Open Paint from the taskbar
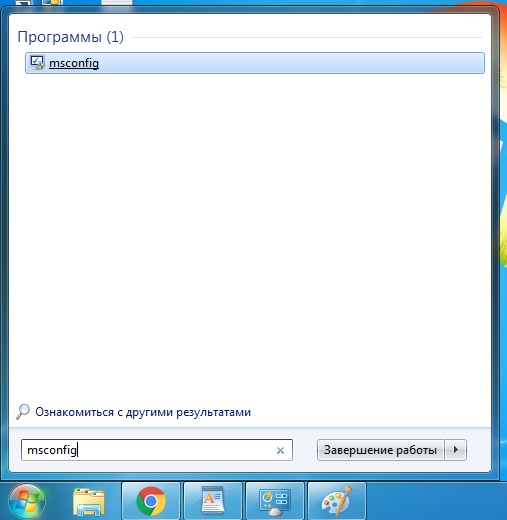 coord(337,501)
